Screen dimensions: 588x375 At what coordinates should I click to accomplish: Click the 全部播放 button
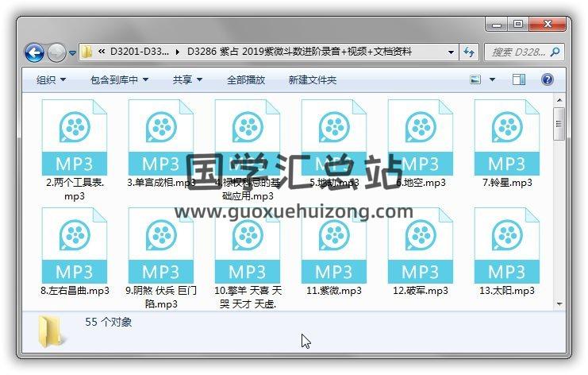[x=246, y=79]
